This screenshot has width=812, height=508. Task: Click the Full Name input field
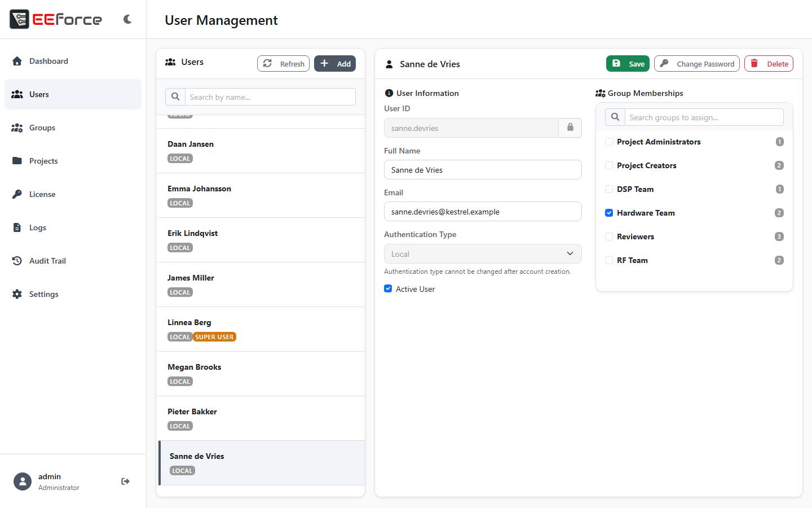pos(483,170)
